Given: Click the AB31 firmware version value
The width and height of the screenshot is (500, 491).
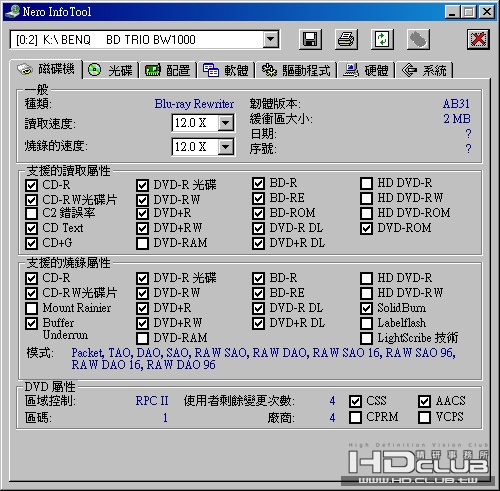Looking at the screenshot, I should tap(456, 104).
